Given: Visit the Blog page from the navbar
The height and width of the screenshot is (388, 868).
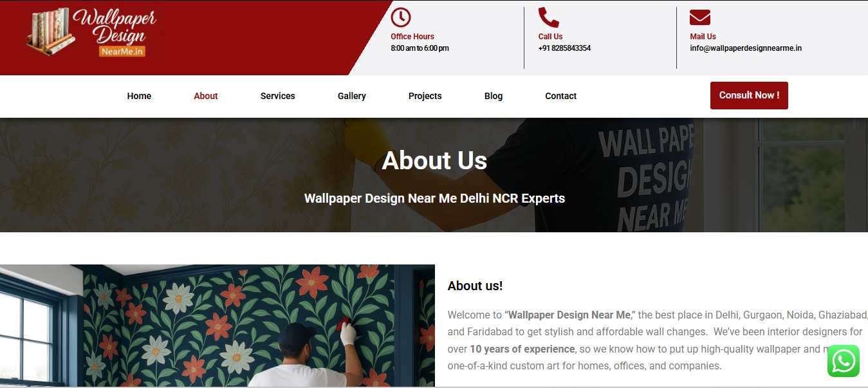Looking at the screenshot, I should pyautogui.click(x=494, y=96).
